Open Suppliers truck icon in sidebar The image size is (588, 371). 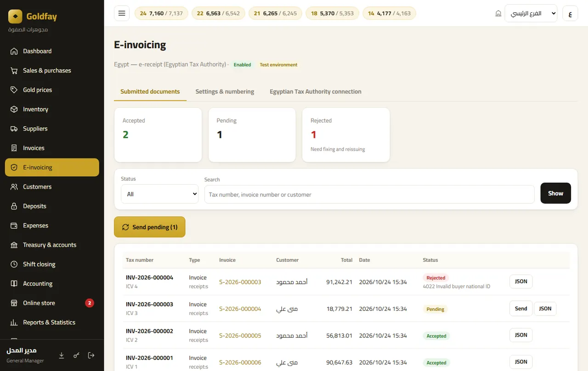[x=14, y=129]
